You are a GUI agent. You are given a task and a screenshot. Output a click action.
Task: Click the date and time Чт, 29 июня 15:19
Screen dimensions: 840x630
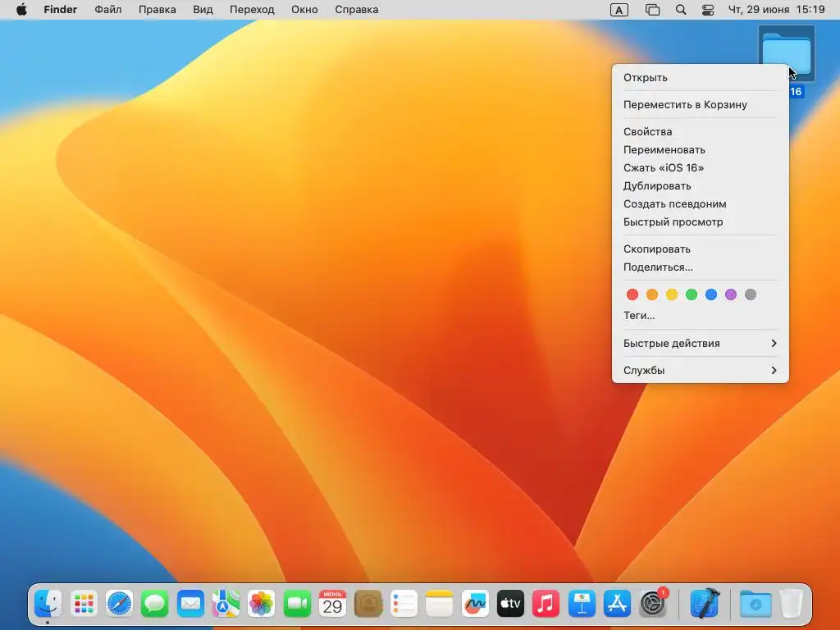(x=777, y=10)
